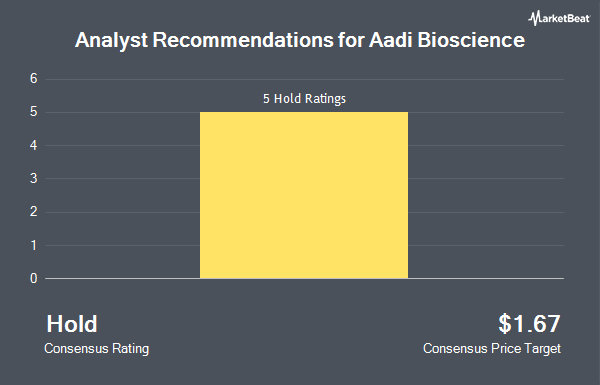The width and height of the screenshot is (600, 385).
Task: Select the yellow Hold ratings bar
Action: click(x=304, y=195)
